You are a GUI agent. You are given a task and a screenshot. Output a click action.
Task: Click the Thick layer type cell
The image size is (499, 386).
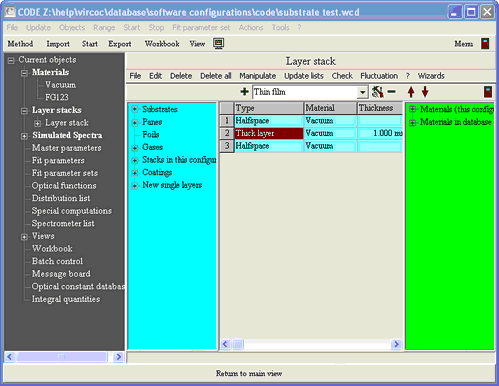point(269,133)
